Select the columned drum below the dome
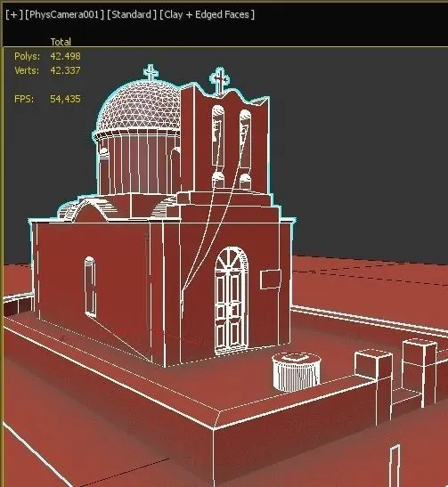The image size is (448, 487). pyautogui.click(x=139, y=163)
